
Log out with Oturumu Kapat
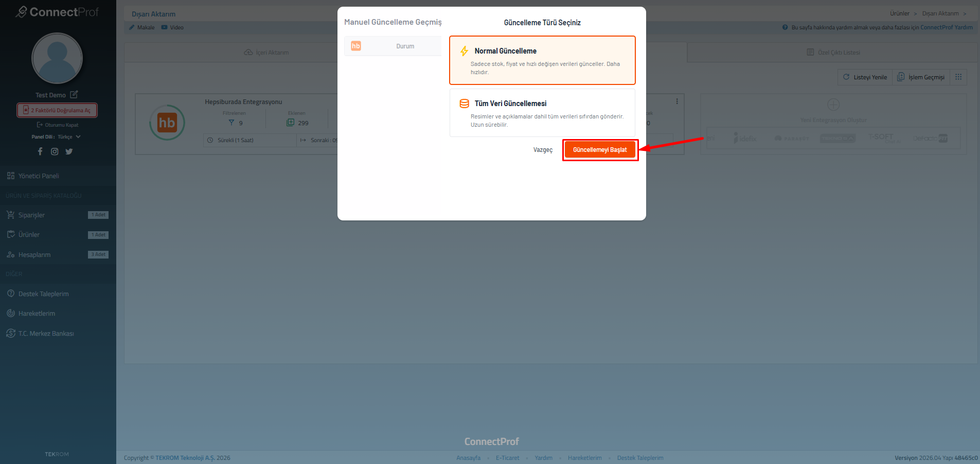click(x=58, y=125)
